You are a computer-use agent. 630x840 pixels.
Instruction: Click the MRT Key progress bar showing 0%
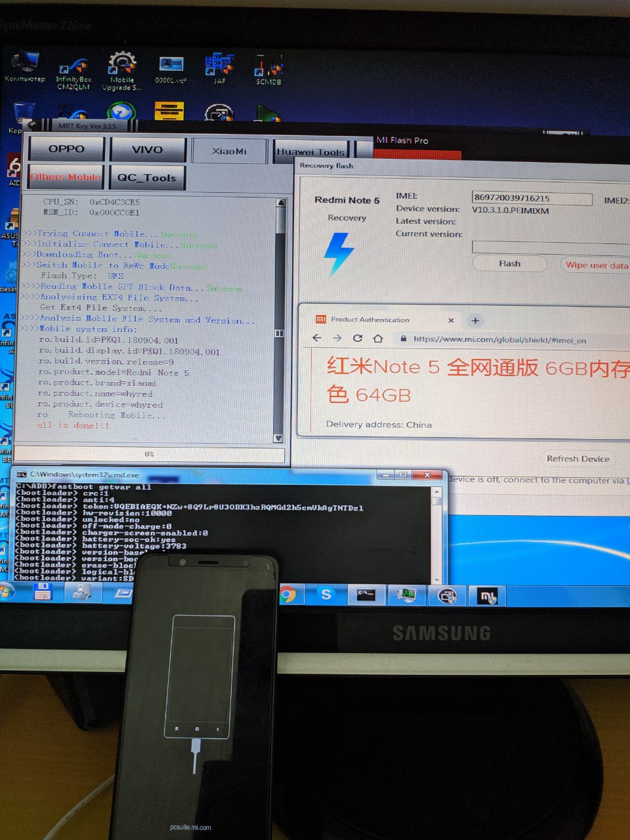(149, 453)
